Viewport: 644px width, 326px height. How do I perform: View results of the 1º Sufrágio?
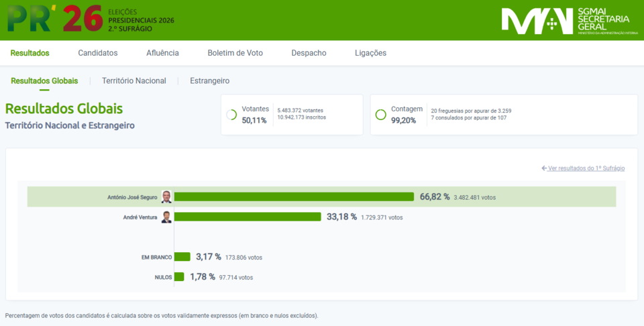(583, 168)
